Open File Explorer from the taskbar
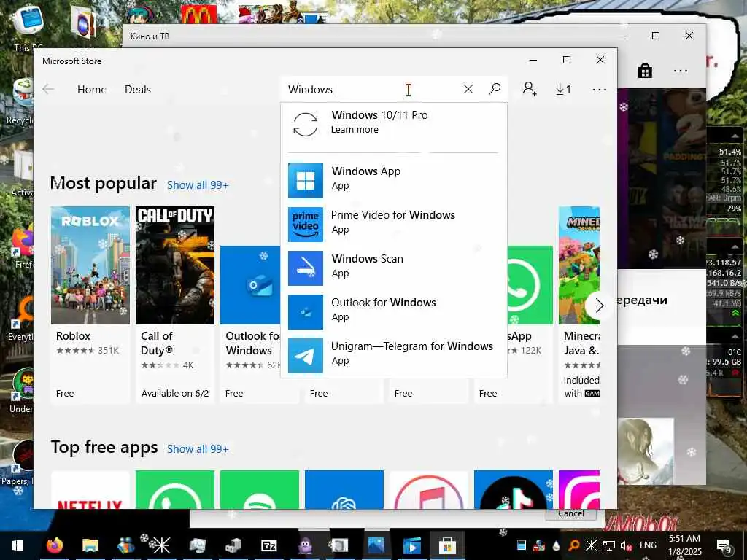This screenshot has width=747, height=560. tap(90, 545)
